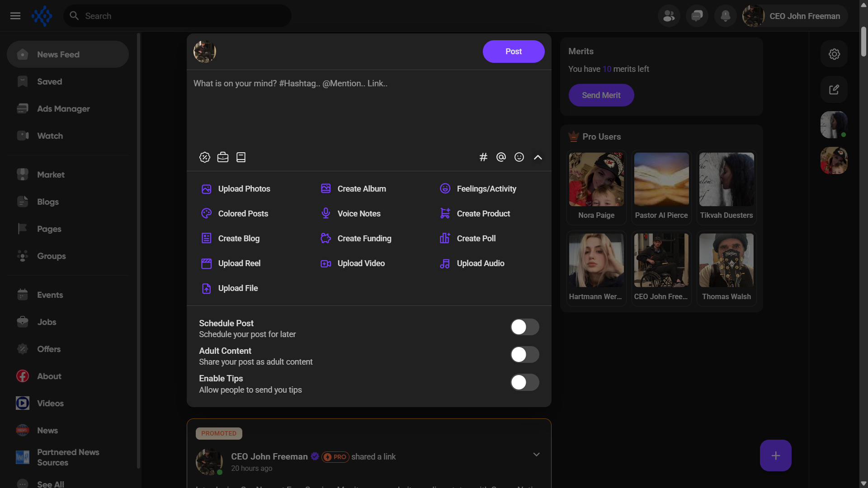Turn on the Adult Content switch

(x=524, y=355)
